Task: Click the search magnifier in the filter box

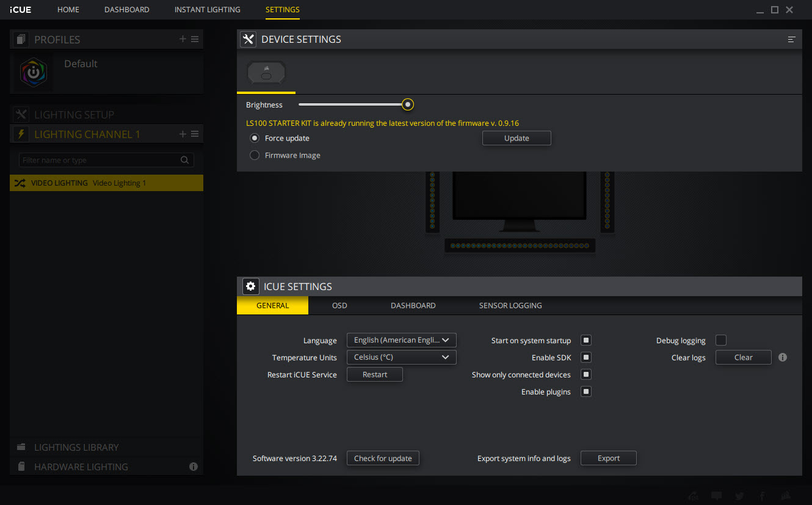Action: [x=185, y=160]
